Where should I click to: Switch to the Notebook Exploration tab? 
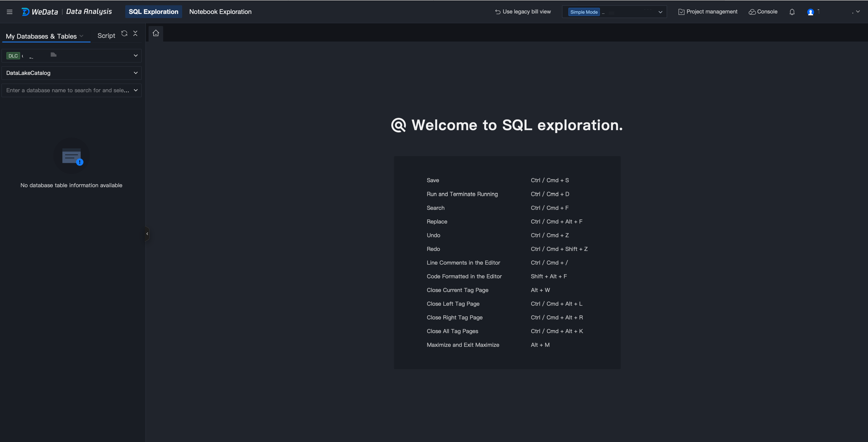[220, 12]
